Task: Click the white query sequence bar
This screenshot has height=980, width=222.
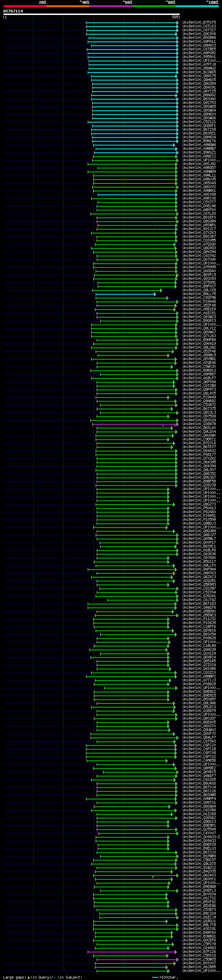Action: (x=91, y=14)
